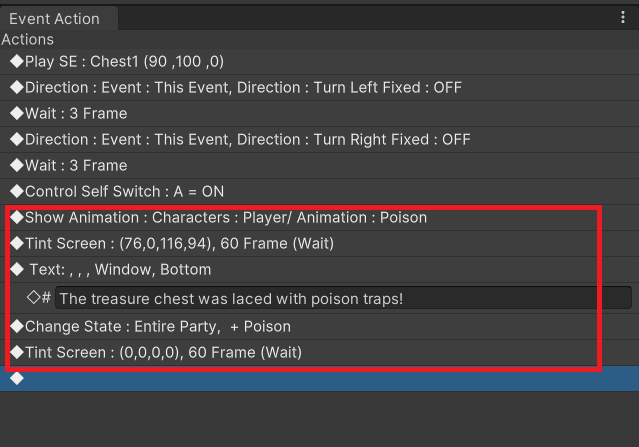The image size is (639, 447).
Task: Open the Event Action panel options menu
Action: [x=623, y=18]
